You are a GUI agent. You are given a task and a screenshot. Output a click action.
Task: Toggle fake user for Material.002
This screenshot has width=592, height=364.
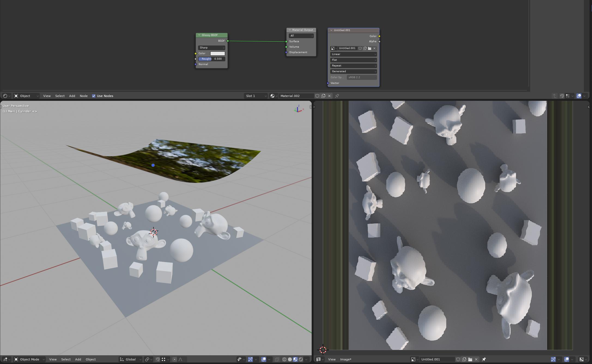pyautogui.click(x=317, y=96)
